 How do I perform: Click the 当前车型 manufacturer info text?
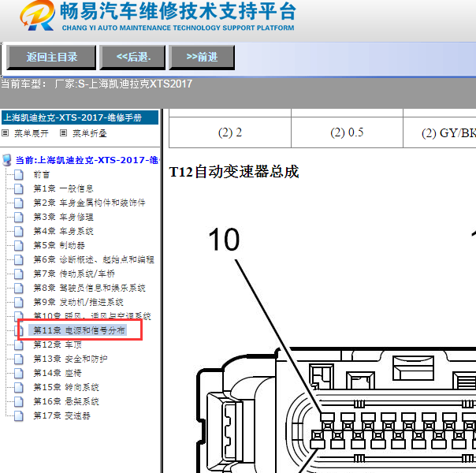(96, 84)
